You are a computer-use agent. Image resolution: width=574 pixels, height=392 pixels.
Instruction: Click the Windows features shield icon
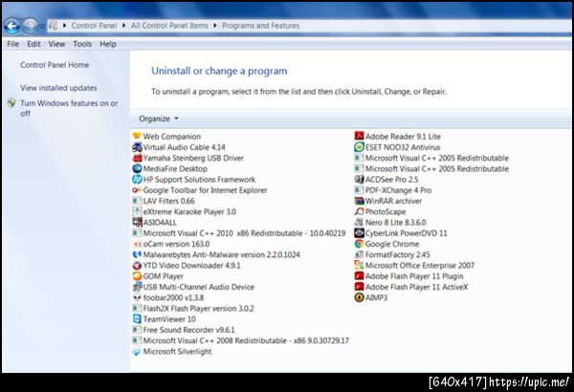11,103
